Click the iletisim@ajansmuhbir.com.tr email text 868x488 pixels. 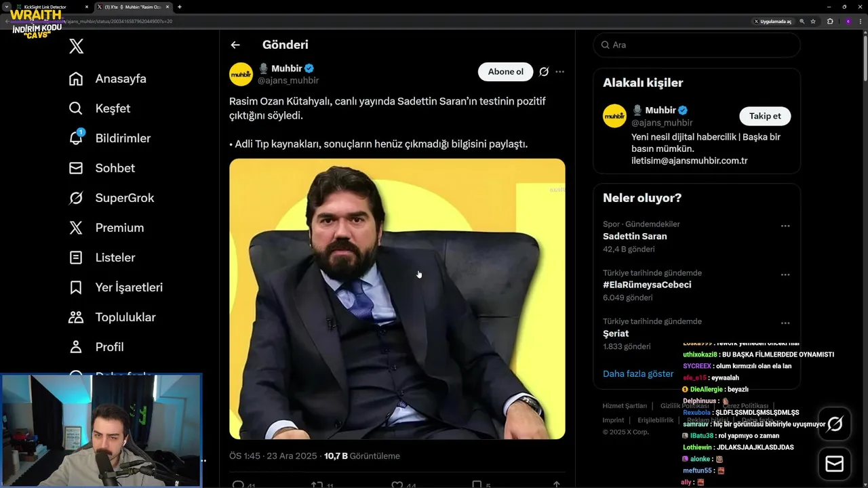click(x=689, y=161)
